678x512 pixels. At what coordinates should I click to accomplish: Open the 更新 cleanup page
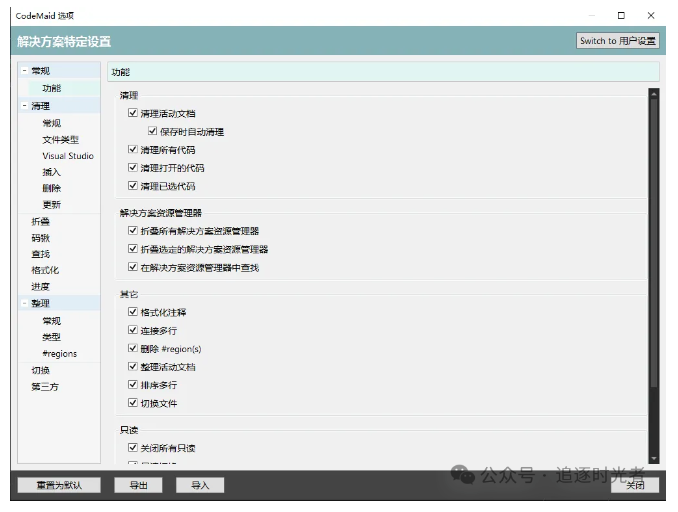click(51, 205)
